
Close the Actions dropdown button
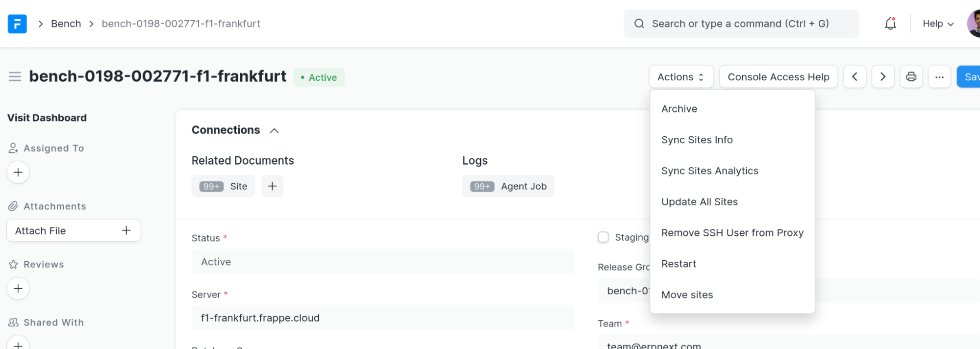pos(681,77)
